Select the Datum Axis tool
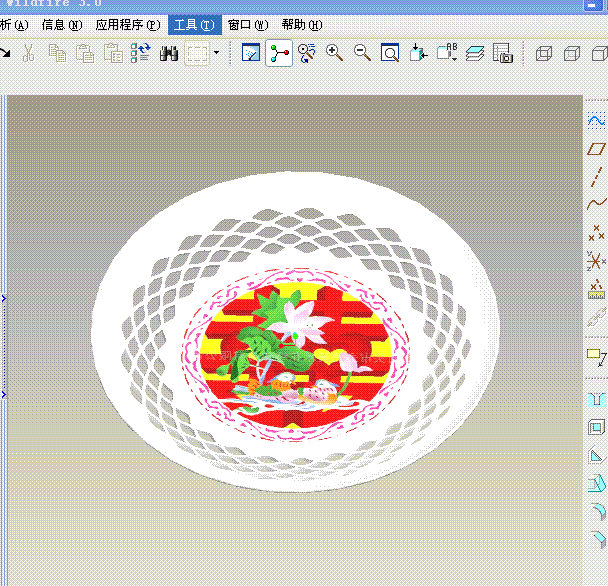 pyautogui.click(x=596, y=178)
